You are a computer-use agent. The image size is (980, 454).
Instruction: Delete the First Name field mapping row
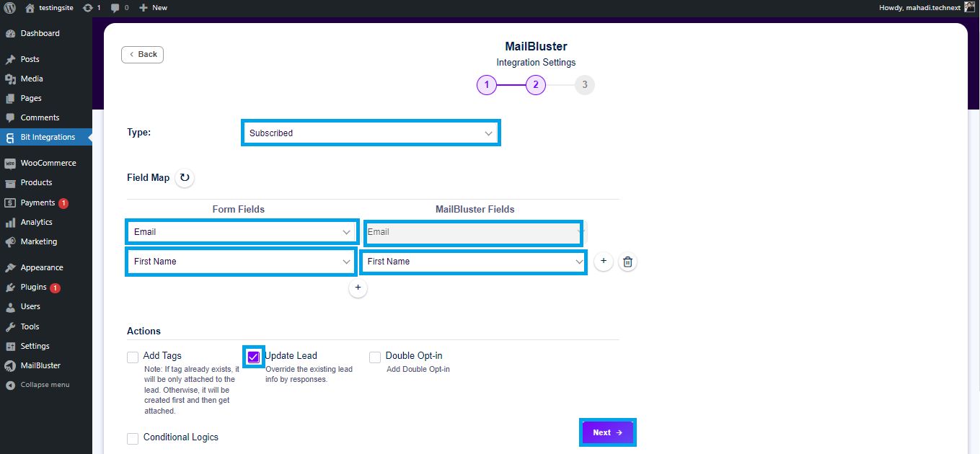point(628,262)
